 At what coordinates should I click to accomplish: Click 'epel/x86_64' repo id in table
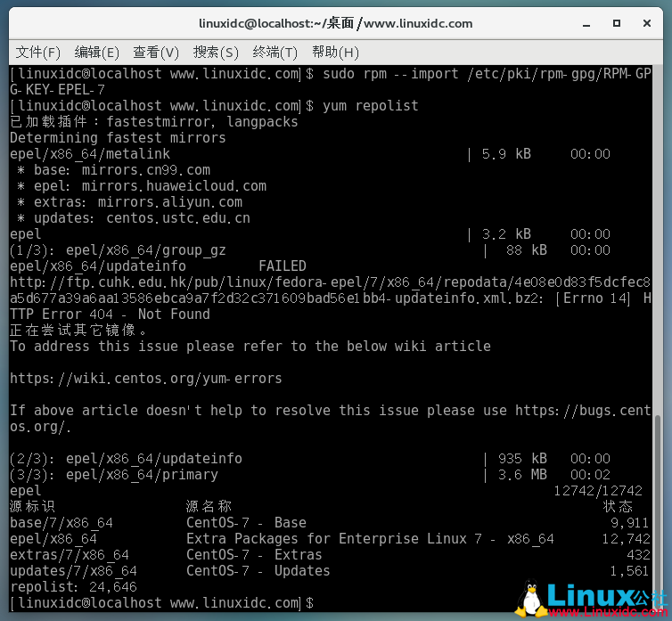point(53,539)
